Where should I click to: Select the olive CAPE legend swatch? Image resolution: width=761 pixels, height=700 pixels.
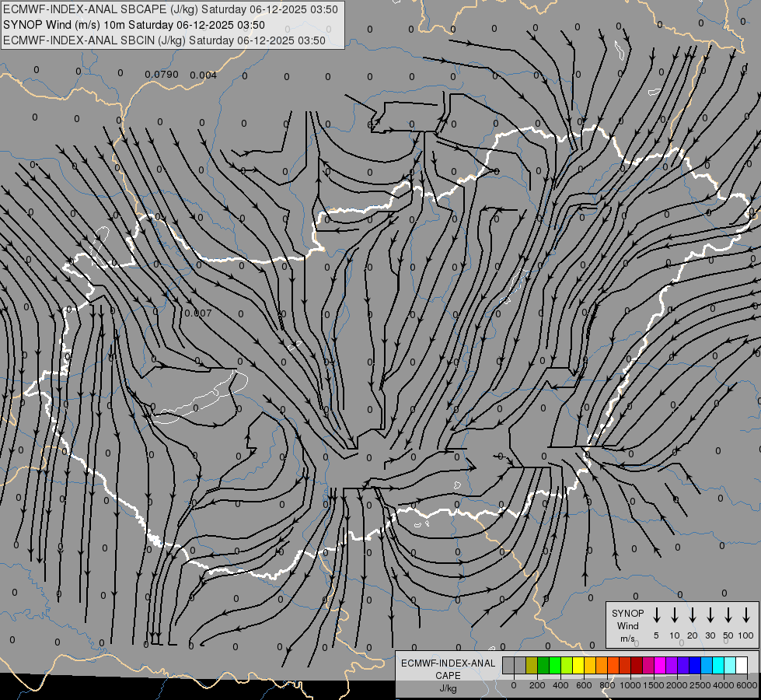click(532, 665)
